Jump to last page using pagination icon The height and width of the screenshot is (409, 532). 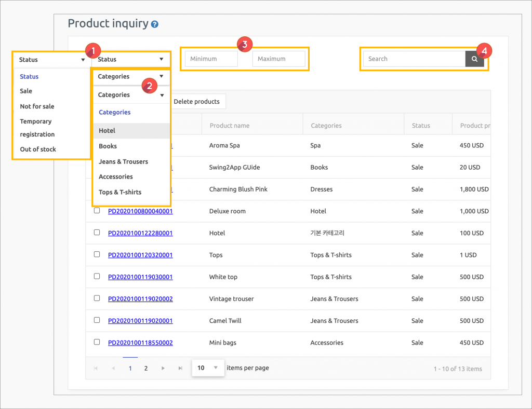(x=180, y=367)
